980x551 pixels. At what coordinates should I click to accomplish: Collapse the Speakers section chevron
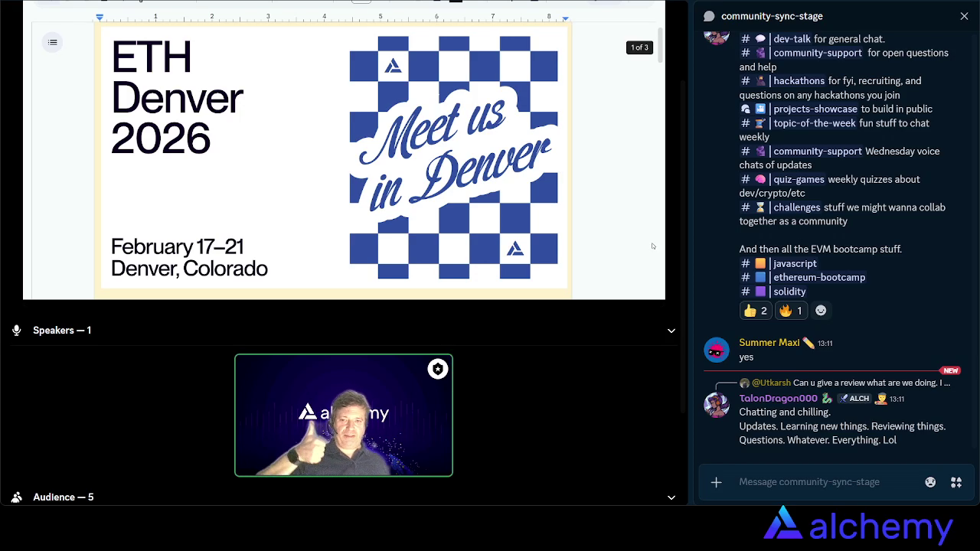(671, 331)
